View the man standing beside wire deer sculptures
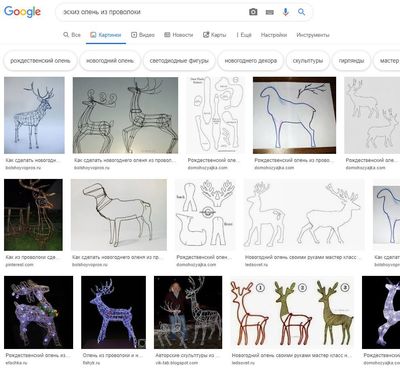 point(188,312)
